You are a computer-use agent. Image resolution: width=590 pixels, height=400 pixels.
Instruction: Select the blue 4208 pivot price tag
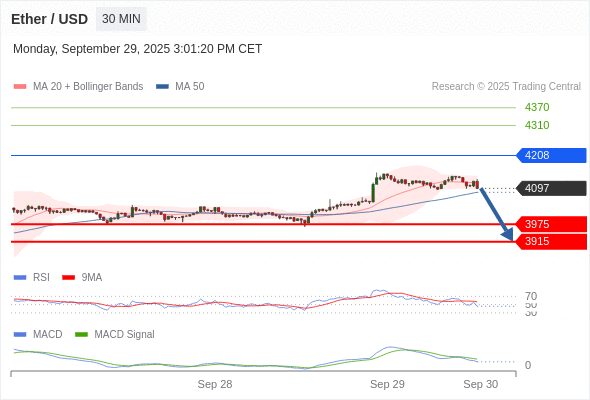[551, 155]
